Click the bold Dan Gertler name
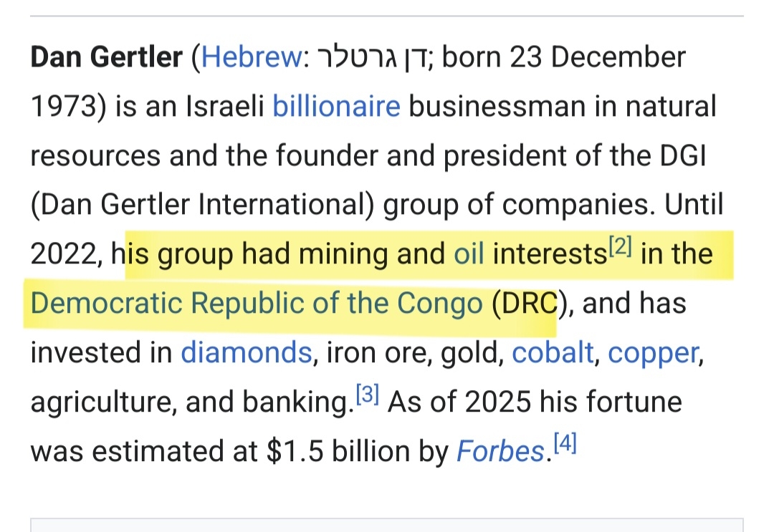 (107, 57)
